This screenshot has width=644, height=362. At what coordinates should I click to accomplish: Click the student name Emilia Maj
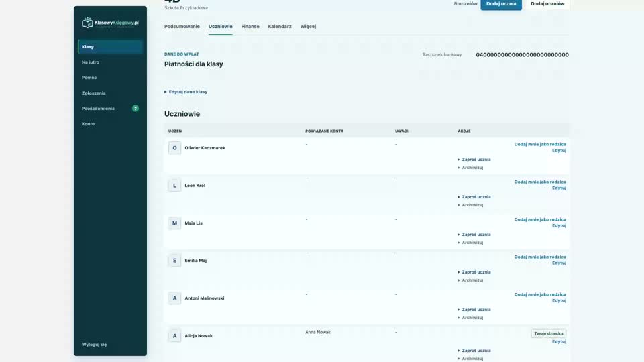coord(195,261)
